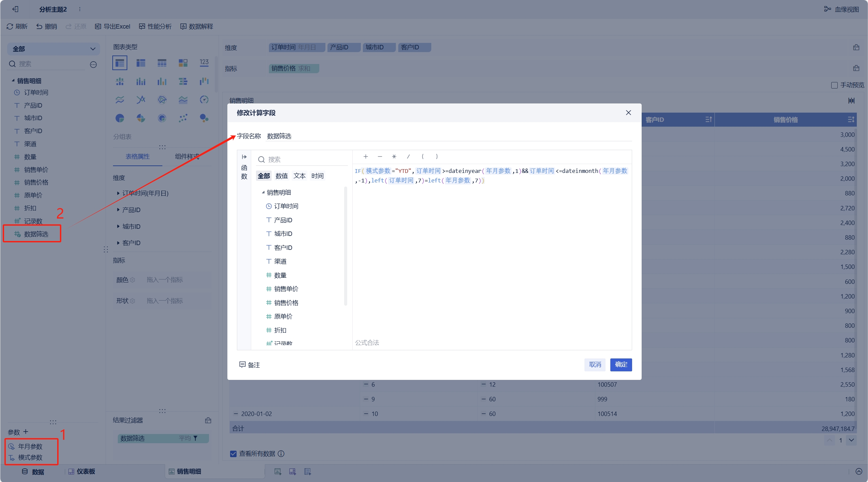Select the cross table chart type icon

pos(141,63)
